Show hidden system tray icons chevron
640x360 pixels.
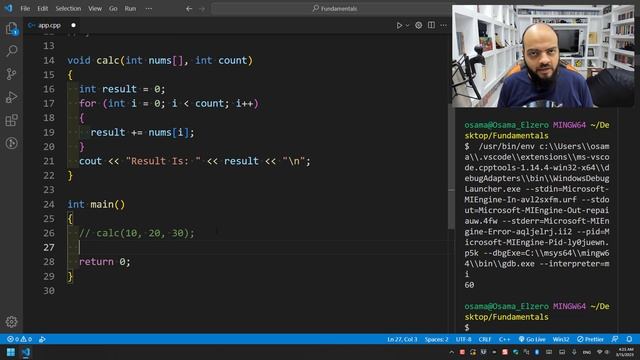(451, 352)
